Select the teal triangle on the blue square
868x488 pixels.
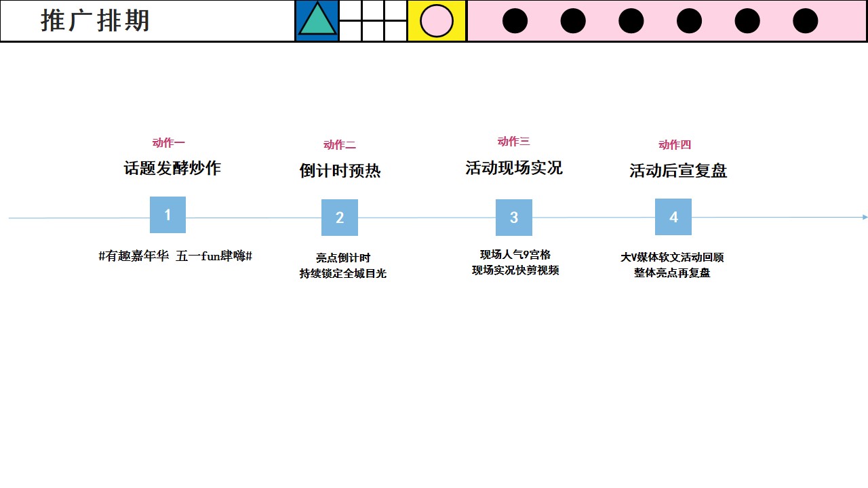click(317, 20)
